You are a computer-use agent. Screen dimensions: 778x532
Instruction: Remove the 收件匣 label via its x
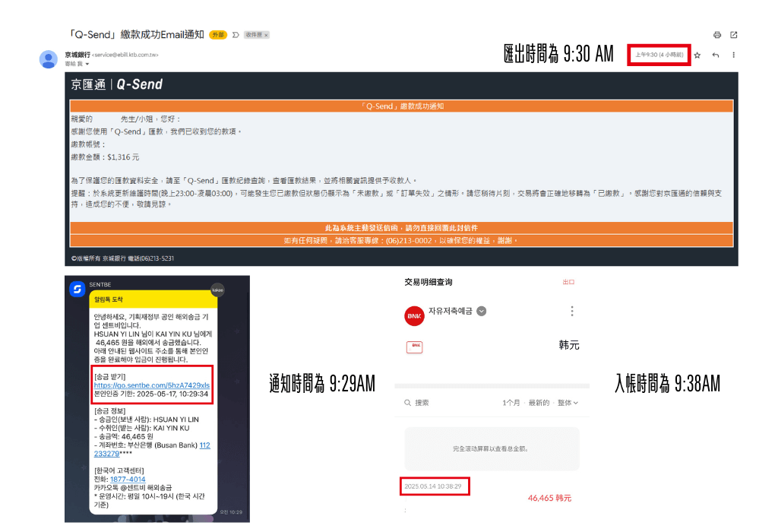tap(266, 35)
